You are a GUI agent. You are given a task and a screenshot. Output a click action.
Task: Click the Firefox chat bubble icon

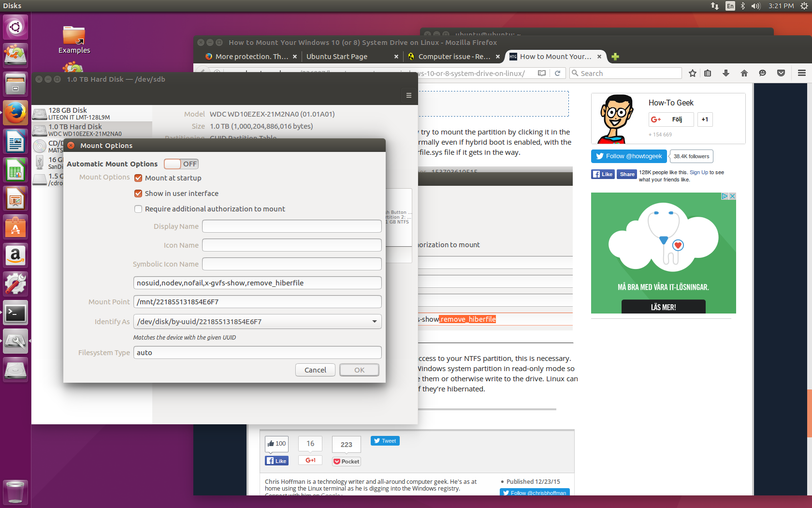tap(762, 73)
